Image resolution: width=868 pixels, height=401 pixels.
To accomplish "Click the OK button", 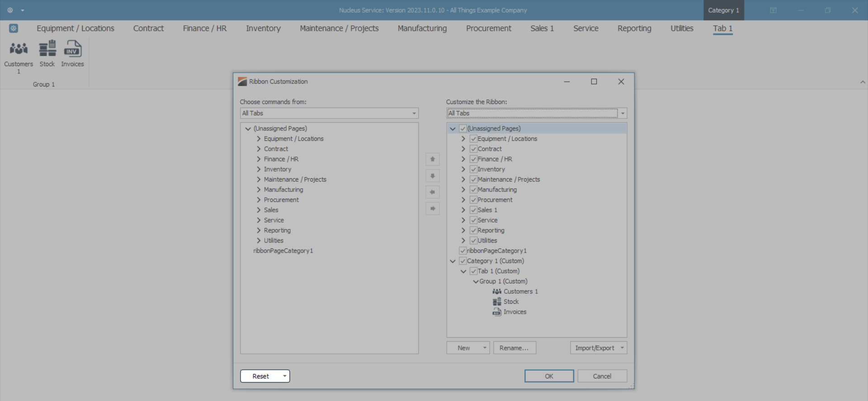I will pos(549,376).
